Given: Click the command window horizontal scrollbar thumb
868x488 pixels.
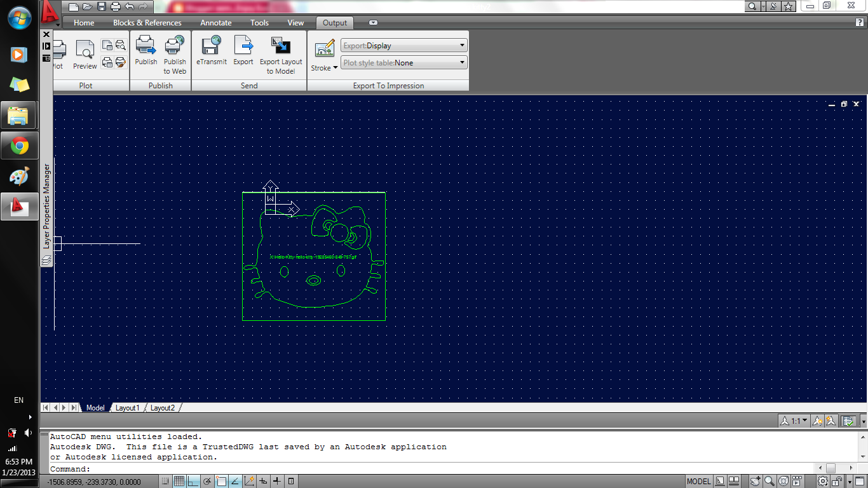Looking at the screenshot, I should (831, 468).
